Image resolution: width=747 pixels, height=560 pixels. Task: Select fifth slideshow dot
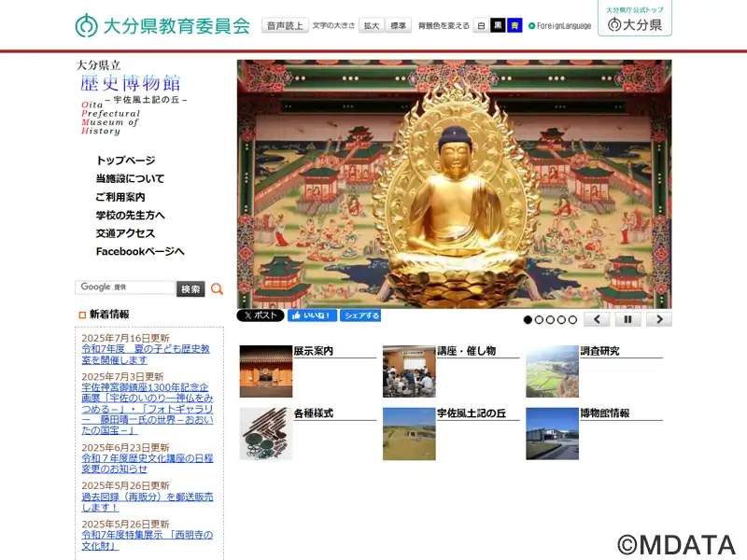pyautogui.click(x=572, y=319)
